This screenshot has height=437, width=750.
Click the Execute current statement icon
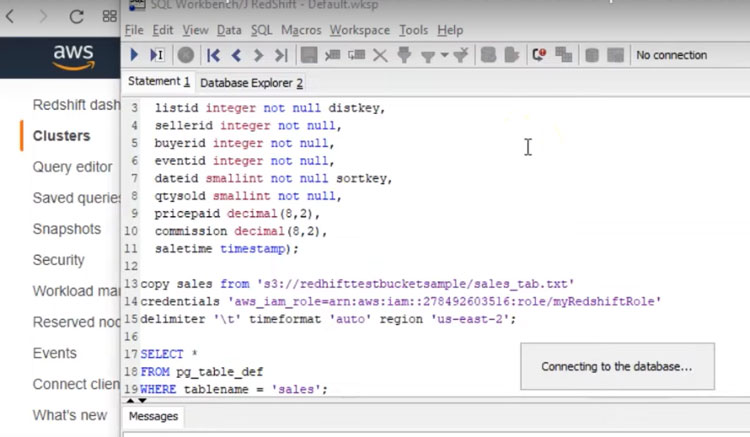click(157, 55)
